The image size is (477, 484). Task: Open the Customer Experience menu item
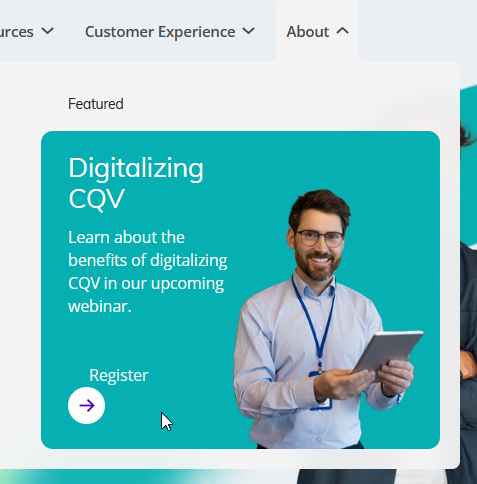[160, 32]
